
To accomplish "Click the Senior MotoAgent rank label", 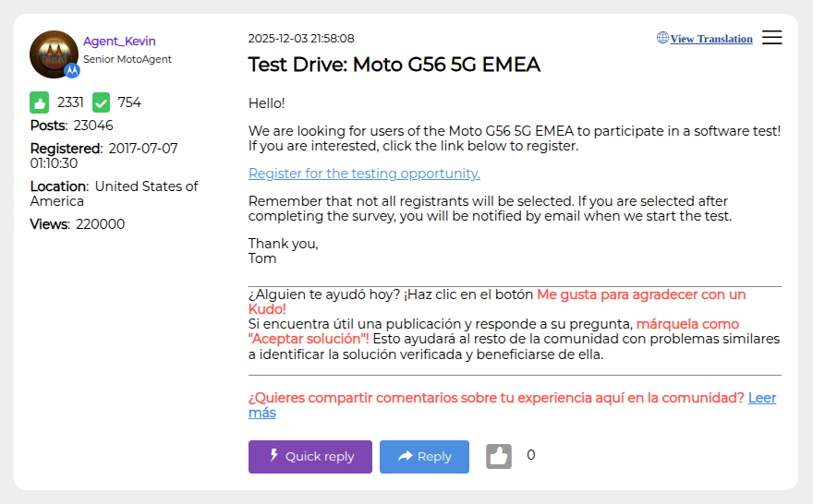I will point(127,59).
